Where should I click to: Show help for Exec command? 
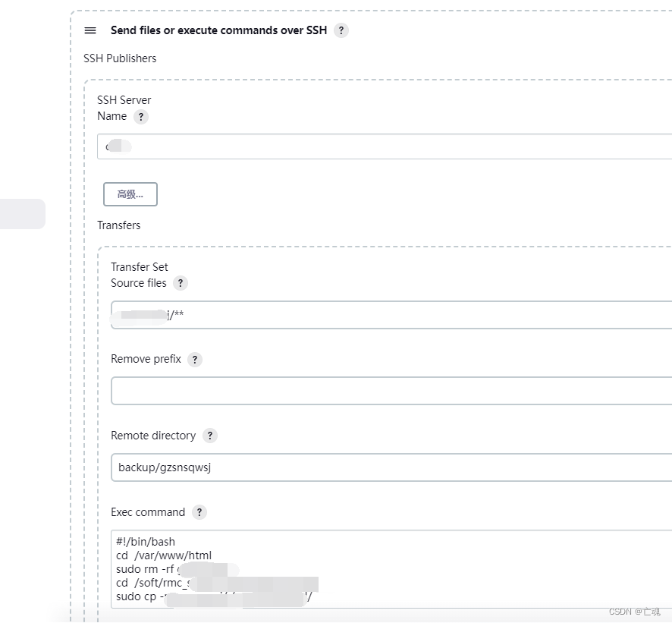coord(199,512)
